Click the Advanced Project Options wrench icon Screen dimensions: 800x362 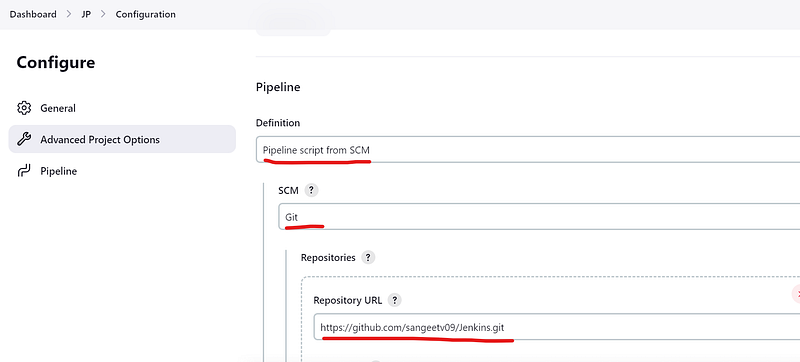pos(23,139)
